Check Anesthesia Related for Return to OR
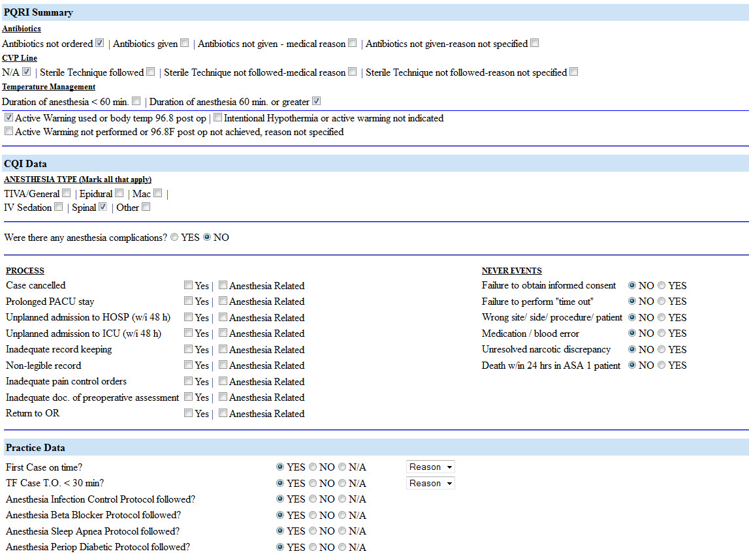749x560 pixels. click(223, 413)
